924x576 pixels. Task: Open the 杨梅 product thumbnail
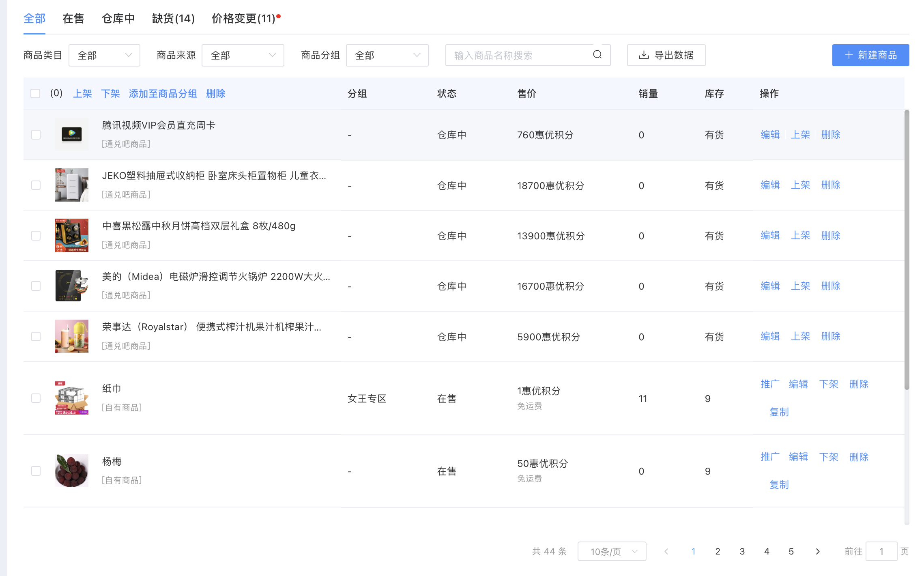[x=72, y=471]
